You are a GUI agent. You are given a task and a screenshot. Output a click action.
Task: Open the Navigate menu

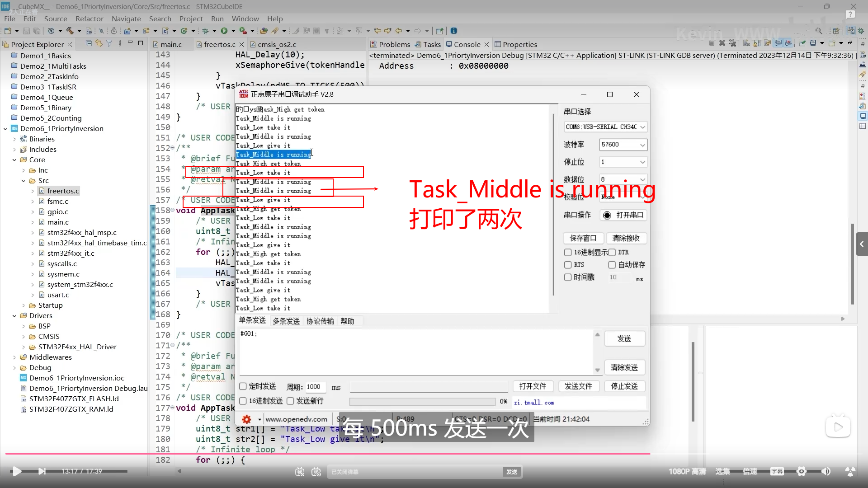126,19
